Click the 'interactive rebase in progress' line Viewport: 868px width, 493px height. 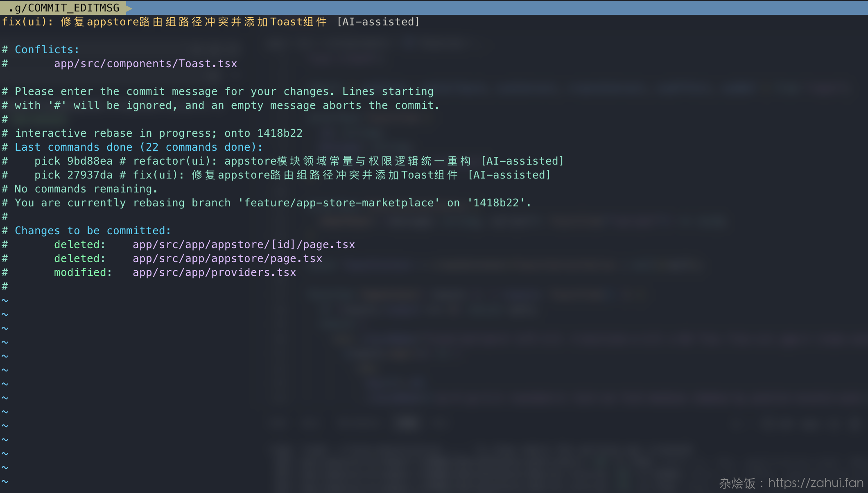tap(152, 133)
